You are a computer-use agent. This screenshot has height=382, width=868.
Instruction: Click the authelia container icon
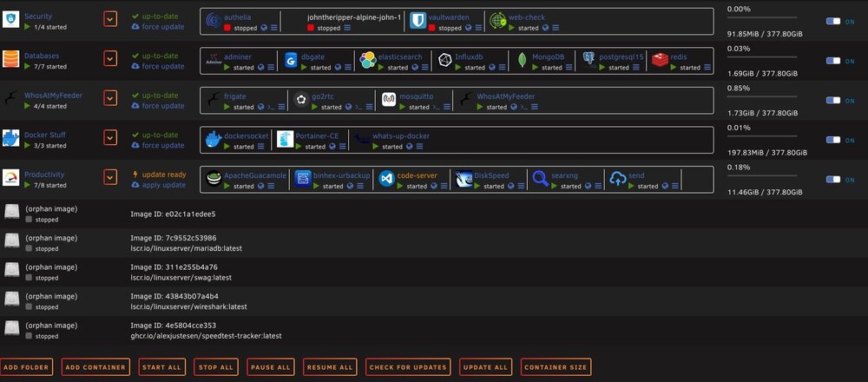[214, 21]
